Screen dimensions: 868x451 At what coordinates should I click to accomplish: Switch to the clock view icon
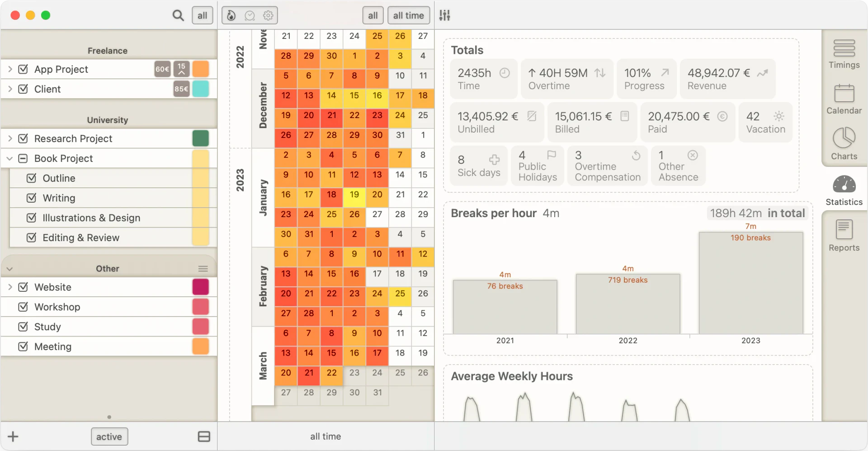coord(250,15)
